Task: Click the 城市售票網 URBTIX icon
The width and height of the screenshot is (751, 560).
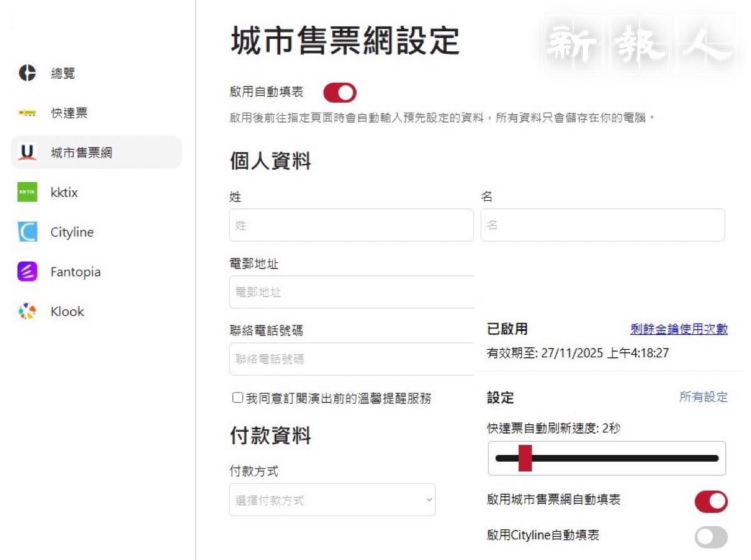Action: pyautogui.click(x=27, y=152)
